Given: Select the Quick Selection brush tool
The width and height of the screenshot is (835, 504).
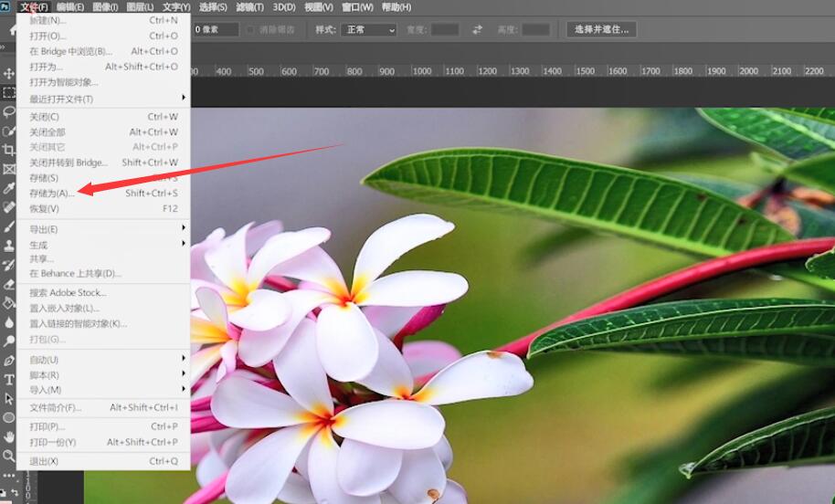Looking at the screenshot, I should (x=8, y=131).
